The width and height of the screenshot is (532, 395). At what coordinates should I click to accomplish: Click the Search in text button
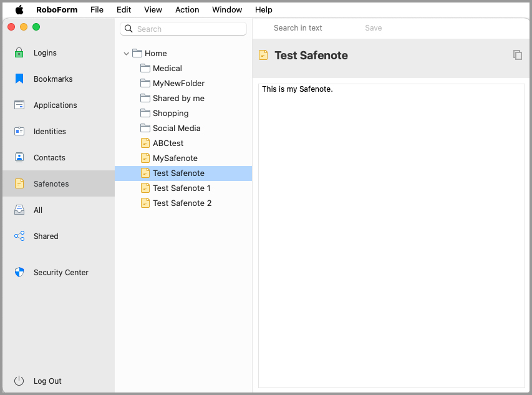[298, 28]
